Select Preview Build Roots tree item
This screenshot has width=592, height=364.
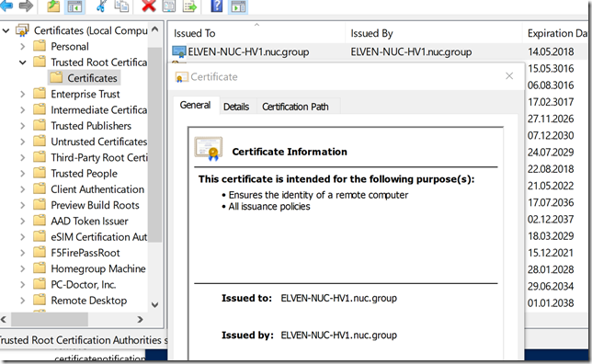point(96,205)
